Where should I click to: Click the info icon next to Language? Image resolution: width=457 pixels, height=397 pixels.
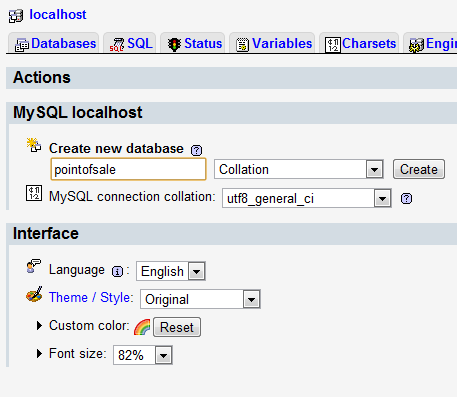[117, 272]
